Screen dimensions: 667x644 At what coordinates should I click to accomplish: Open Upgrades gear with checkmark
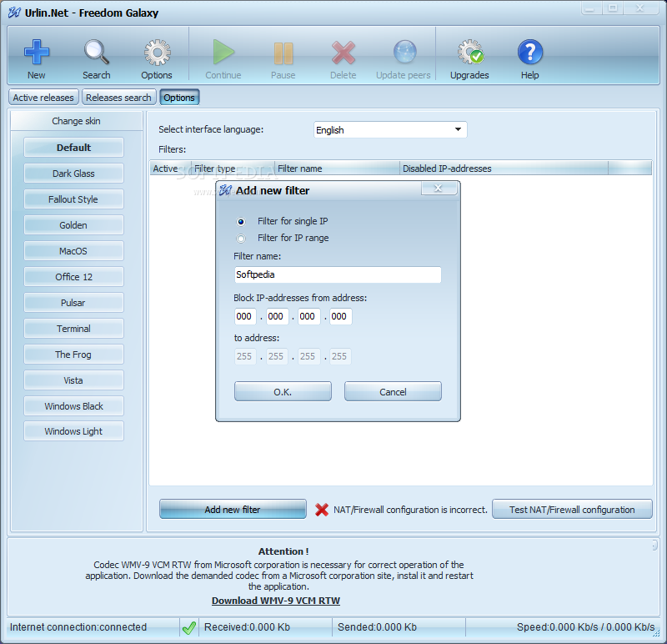tap(470, 52)
